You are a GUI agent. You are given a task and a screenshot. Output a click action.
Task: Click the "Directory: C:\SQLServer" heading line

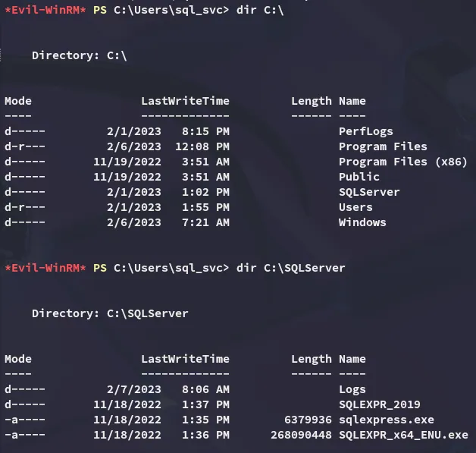(x=110, y=313)
